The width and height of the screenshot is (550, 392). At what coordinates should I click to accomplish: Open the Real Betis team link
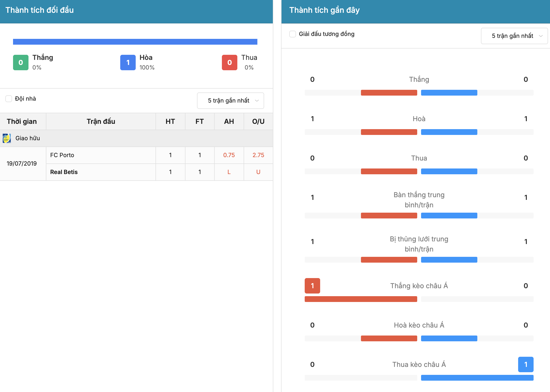(64, 172)
